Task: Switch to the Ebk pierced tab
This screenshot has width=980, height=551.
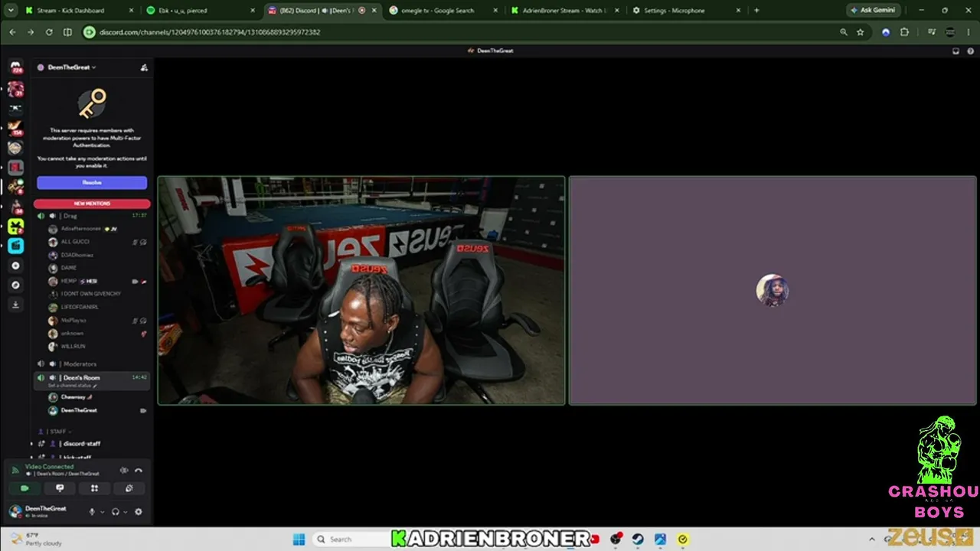Action: tap(201, 11)
